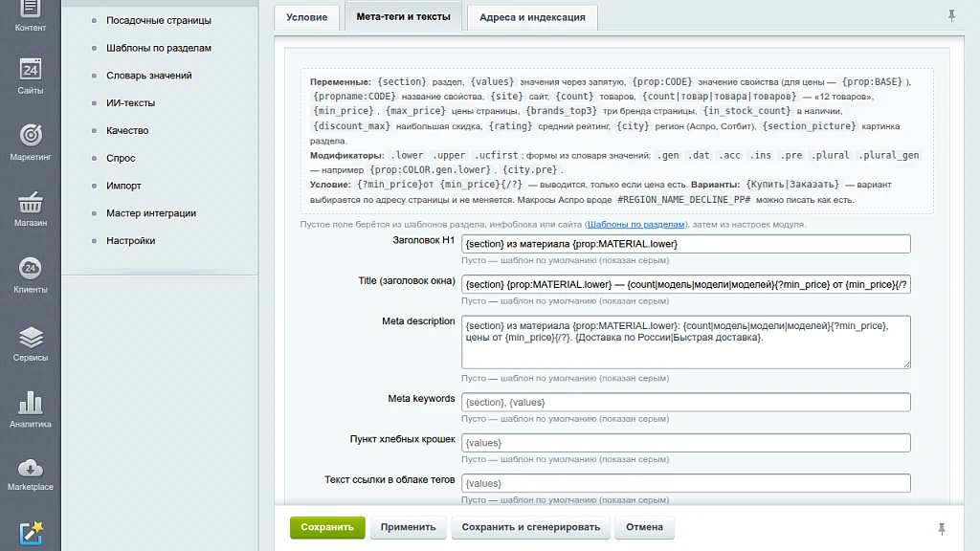
Task: Open Настройки in the left menu
Action: [x=130, y=240]
